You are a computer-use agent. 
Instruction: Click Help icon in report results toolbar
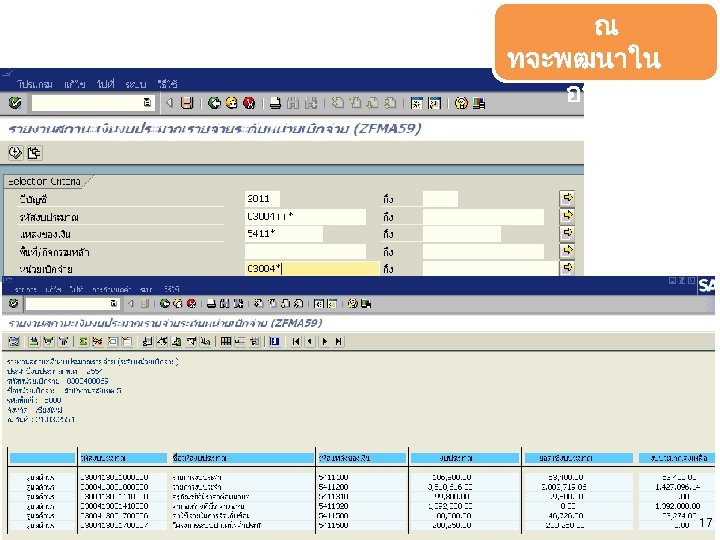tap(352, 304)
